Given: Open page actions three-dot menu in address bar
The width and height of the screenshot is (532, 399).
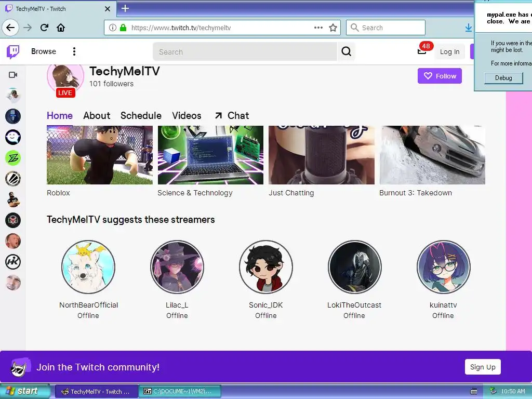Looking at the screenshot, I should coord(318,28).
